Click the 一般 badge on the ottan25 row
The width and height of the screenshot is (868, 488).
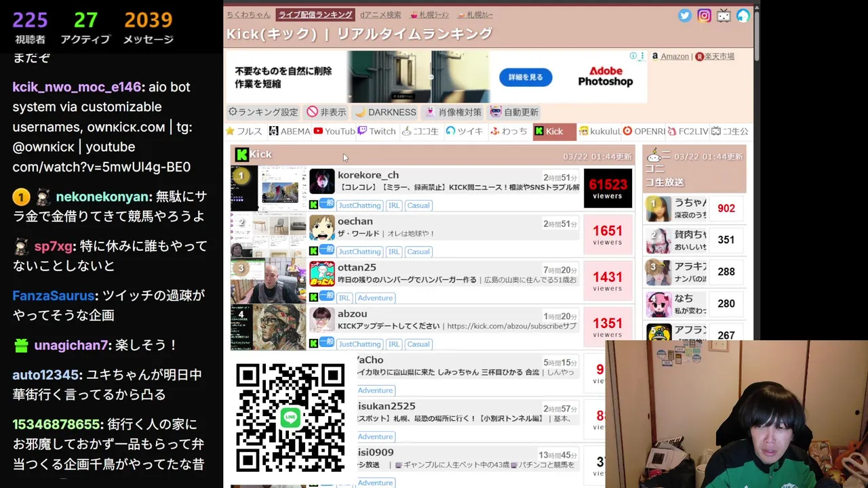pos(327,296)
